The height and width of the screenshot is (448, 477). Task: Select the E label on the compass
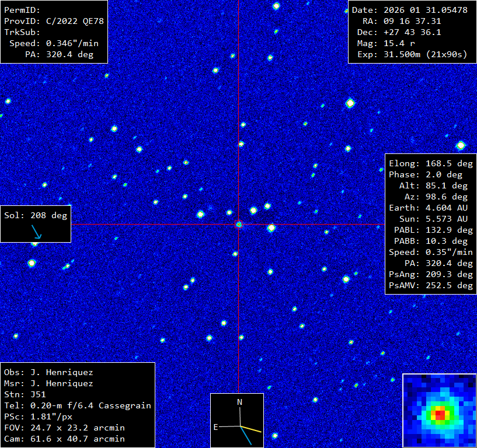215,427
